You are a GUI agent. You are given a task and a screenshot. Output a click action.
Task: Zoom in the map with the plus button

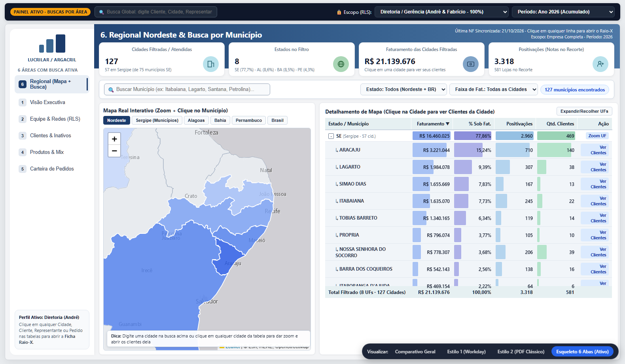[x=114, y=139]
